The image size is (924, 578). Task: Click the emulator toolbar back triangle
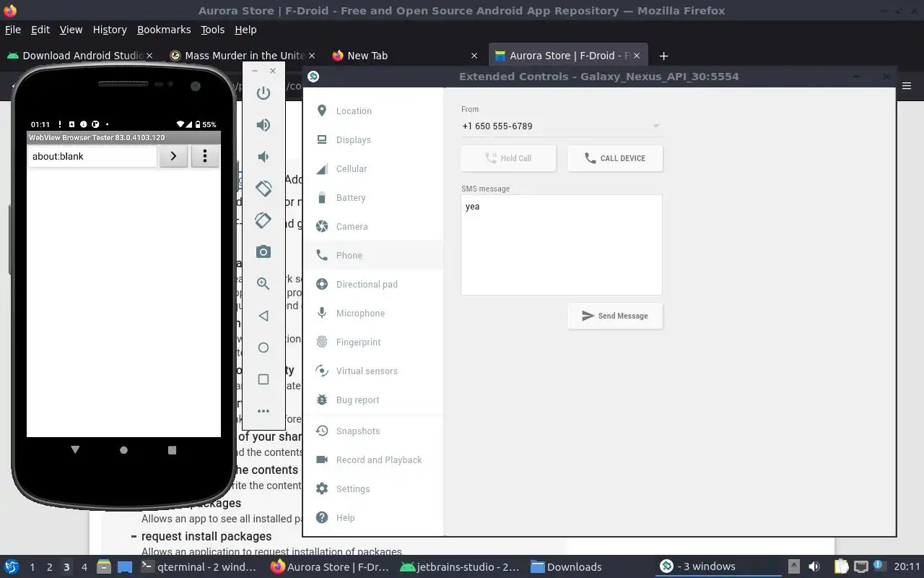click(263, 316)
